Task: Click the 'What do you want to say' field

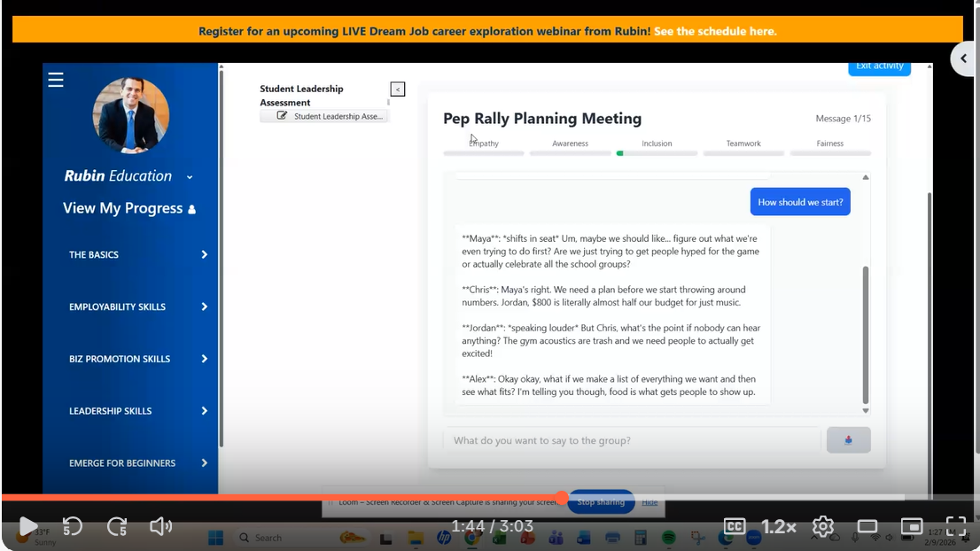Action: 632,440
